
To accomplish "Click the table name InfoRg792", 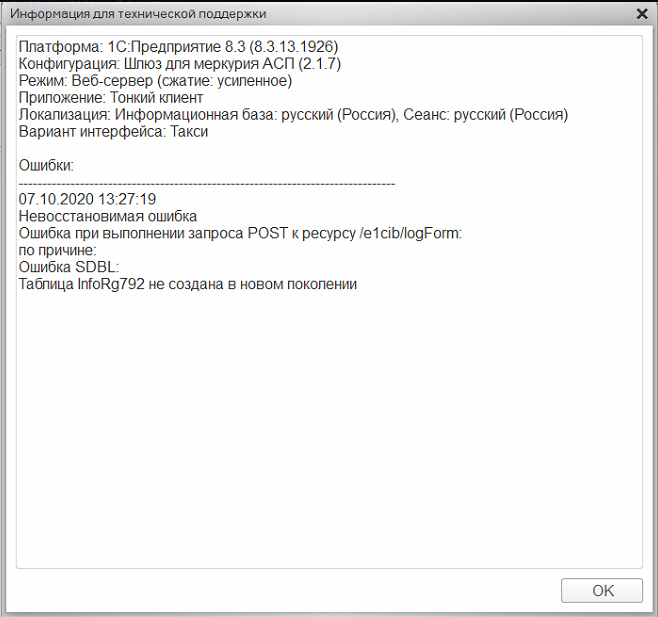I will pyautogui.click(x=111, y=284).
